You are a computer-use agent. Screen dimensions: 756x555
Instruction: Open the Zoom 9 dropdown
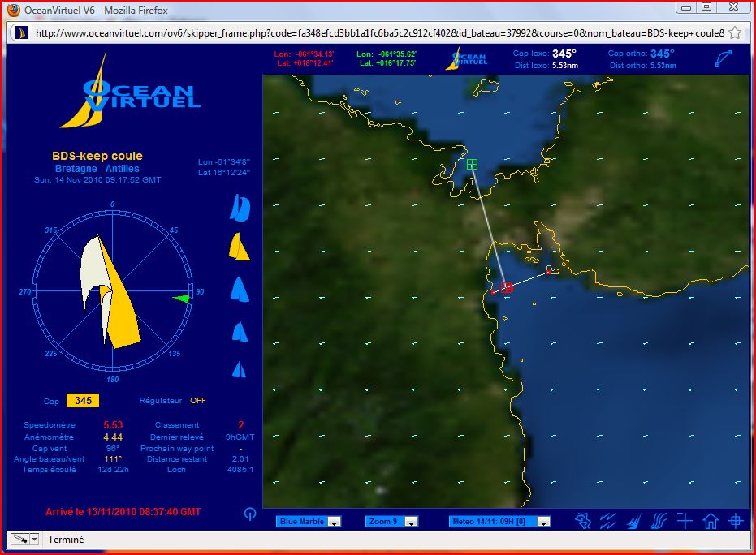click(391, 521)
